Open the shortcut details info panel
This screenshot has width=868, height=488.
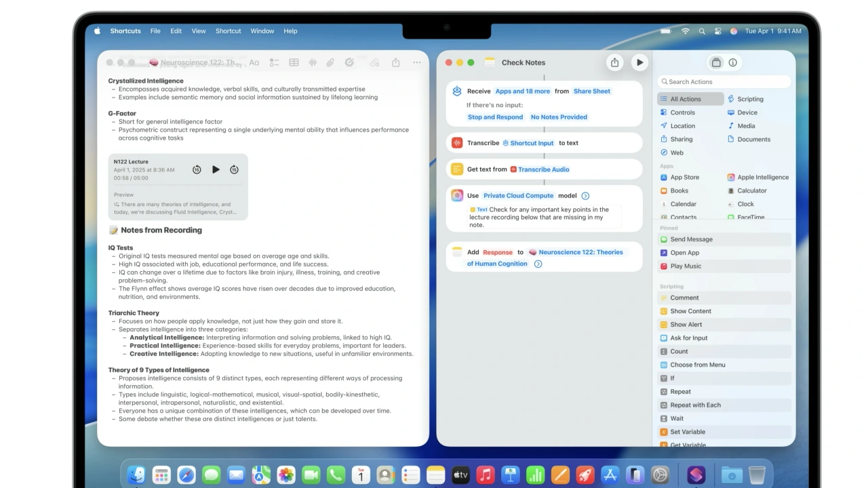click(x=733, y=62)
